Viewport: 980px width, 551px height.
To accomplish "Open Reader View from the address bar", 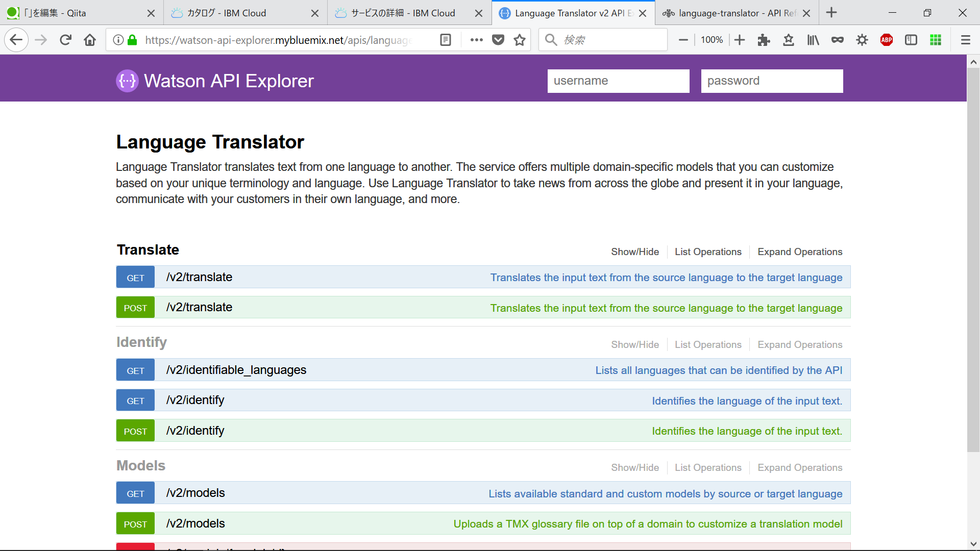I will pos(446,39).
